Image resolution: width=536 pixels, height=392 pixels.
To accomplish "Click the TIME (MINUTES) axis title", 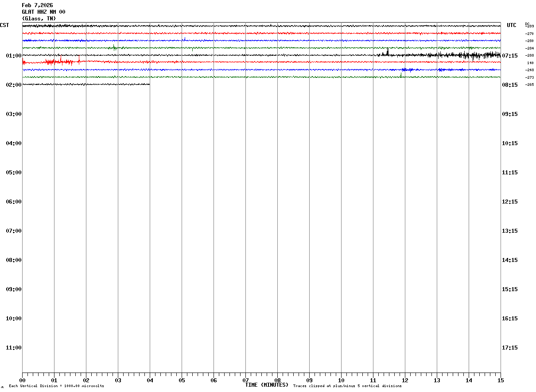I will click(x=267, y=385).
